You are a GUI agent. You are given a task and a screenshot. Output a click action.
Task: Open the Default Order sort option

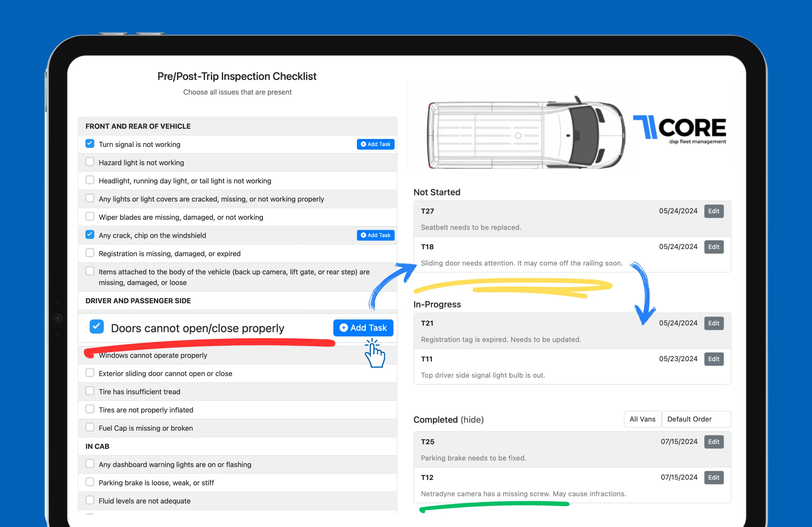click(x=696, y=419)
